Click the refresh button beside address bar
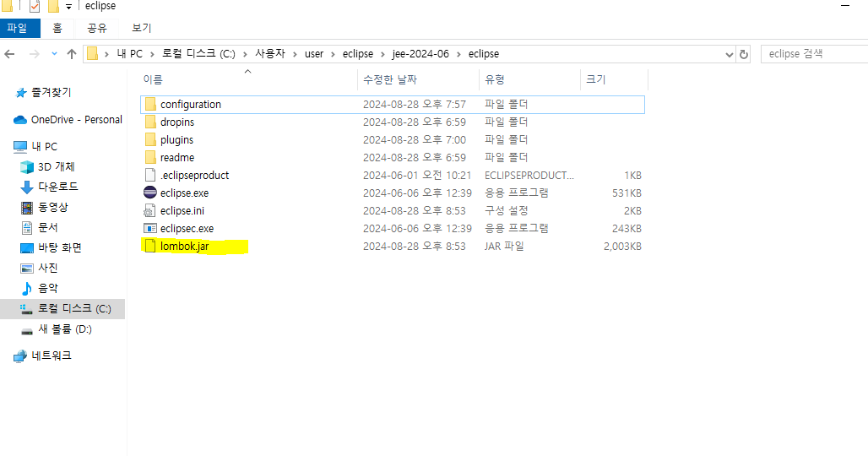 click(x=743, y=54)
